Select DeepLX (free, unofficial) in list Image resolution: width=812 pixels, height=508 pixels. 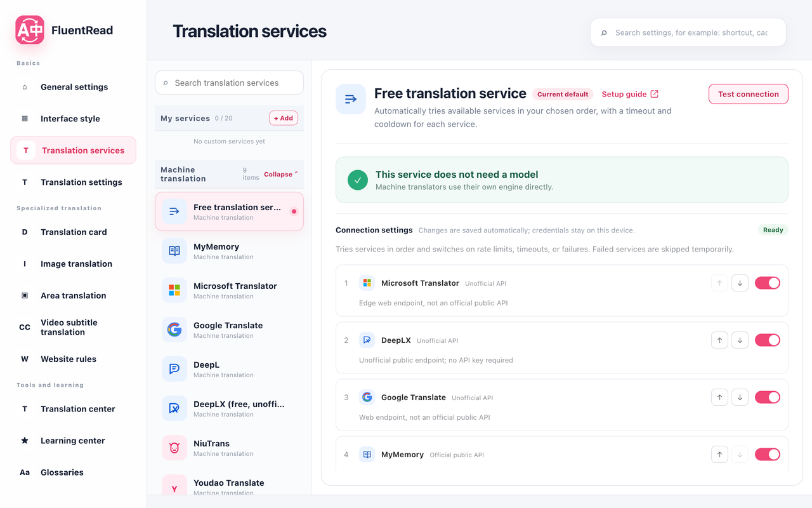pos(229,408)
